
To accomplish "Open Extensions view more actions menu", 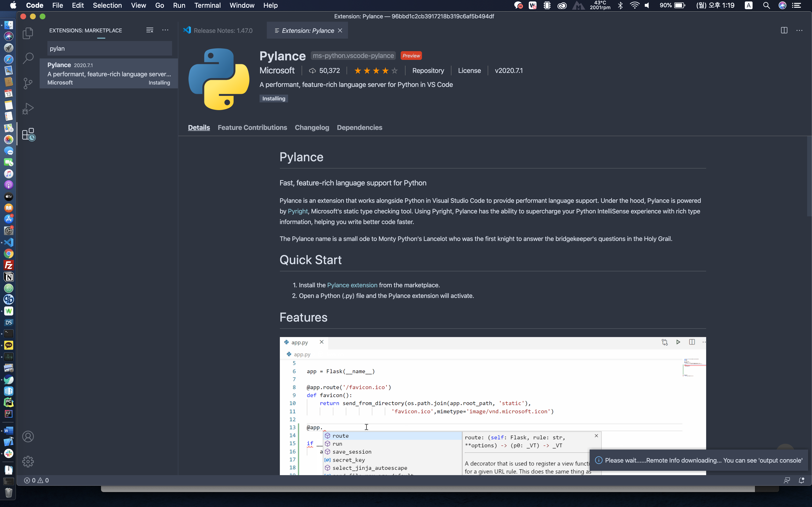I will tap(165, 30).
